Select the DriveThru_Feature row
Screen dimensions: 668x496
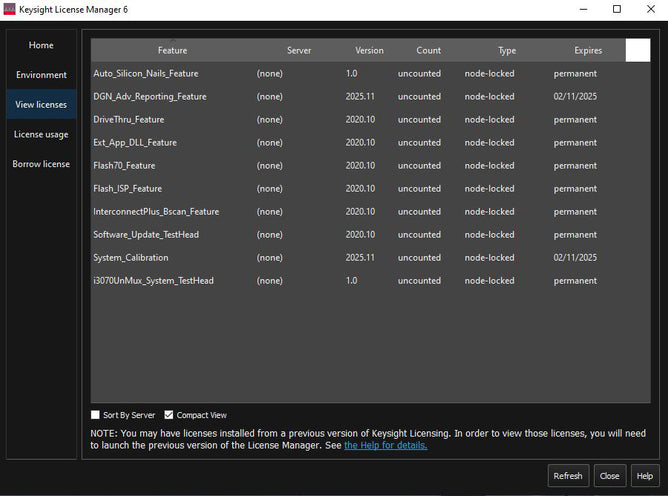(370, 120)
